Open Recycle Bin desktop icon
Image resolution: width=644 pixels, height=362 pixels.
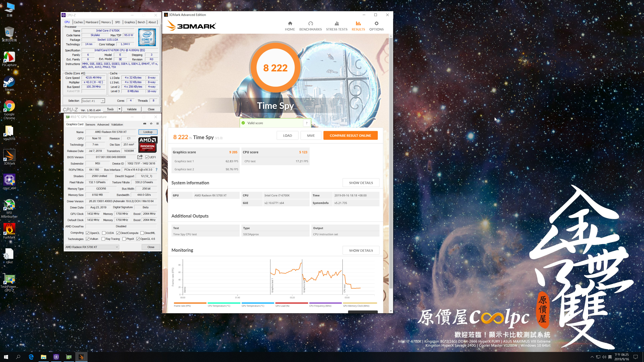pos(9,34)
